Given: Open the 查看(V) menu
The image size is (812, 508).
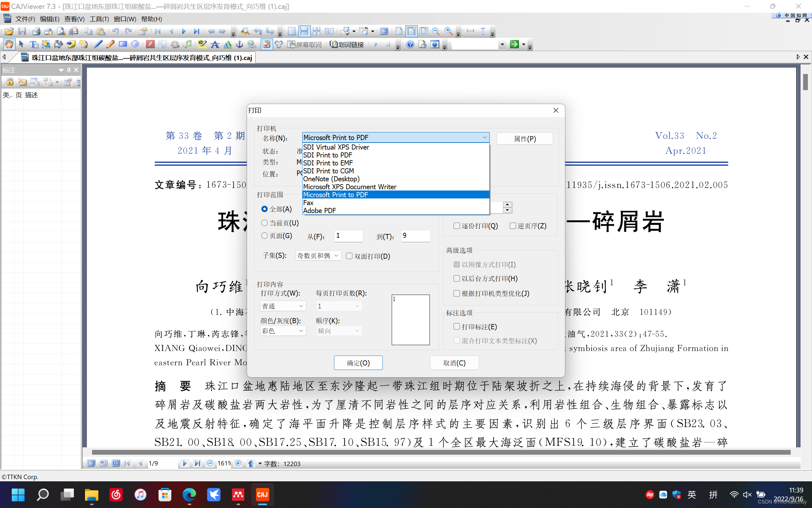Looking at the screenshot, I should 75,19.
